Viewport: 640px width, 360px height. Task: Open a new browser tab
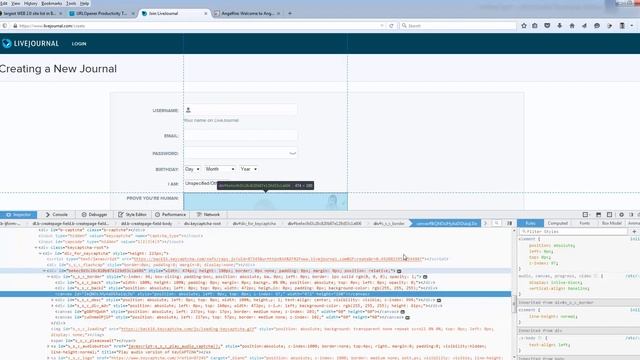(x=290, y=13)
